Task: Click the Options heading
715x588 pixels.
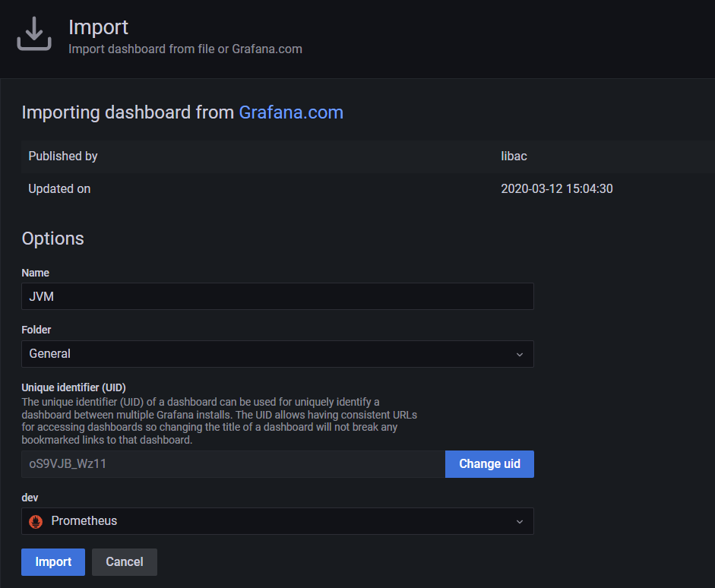Action: click(x=53, y=239)
